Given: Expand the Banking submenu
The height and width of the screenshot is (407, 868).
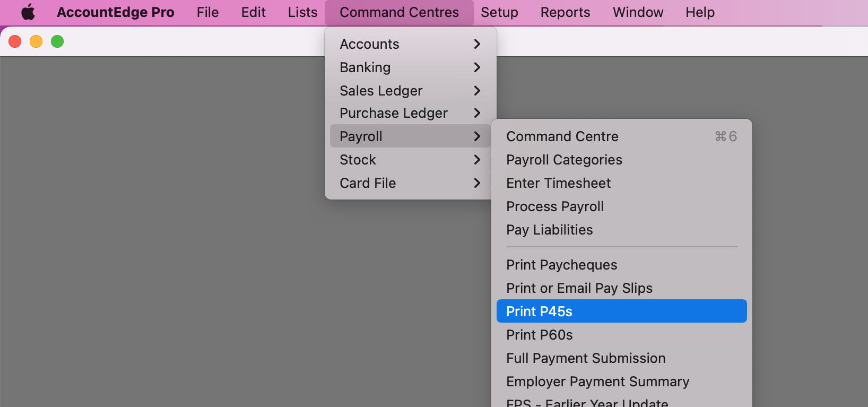Looking at the screenshot, I should point(410,67).
